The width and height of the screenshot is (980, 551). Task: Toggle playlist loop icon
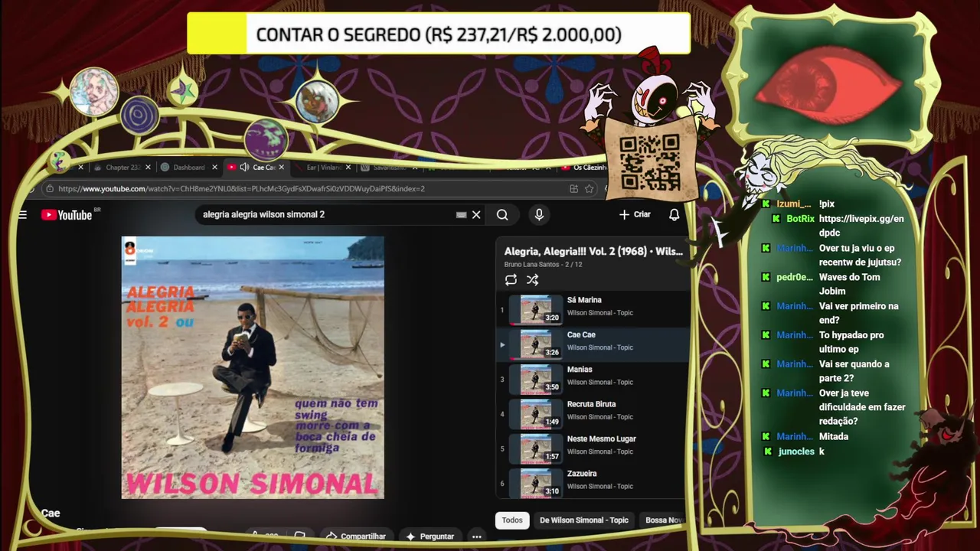[511, 280]
